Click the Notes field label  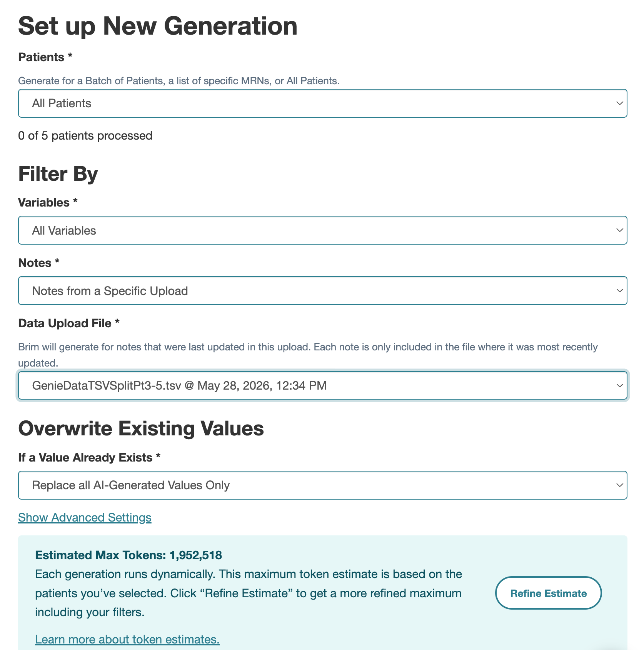[39, 263]
